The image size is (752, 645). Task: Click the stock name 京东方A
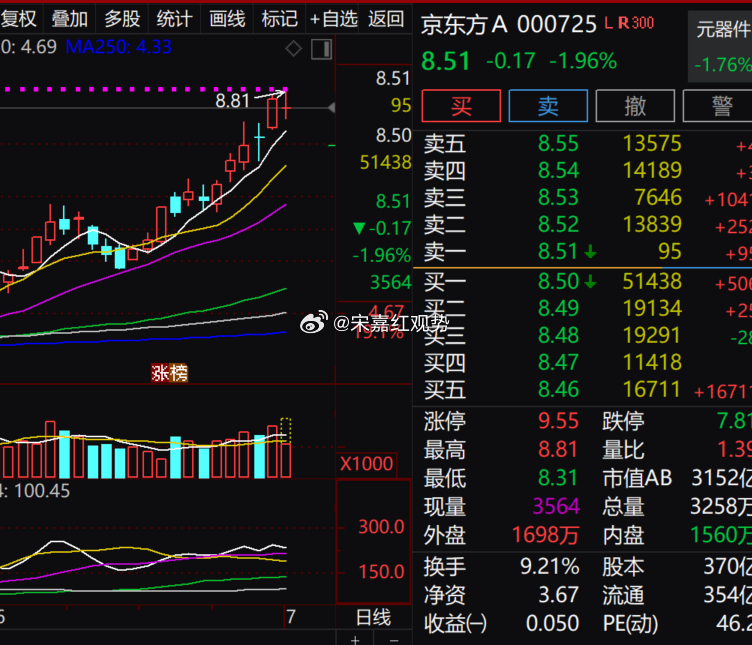click(464, 24)
